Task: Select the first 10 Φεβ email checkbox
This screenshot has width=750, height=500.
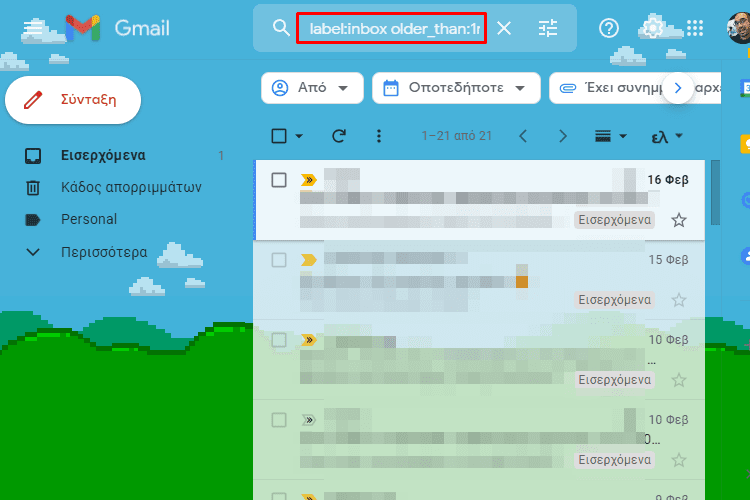Action: pos(279,340)
